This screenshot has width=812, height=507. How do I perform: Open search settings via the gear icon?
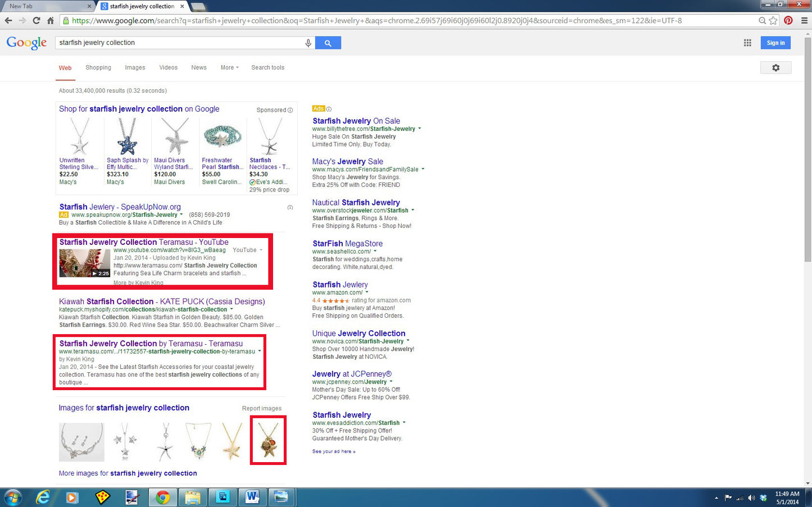[776, 67]
